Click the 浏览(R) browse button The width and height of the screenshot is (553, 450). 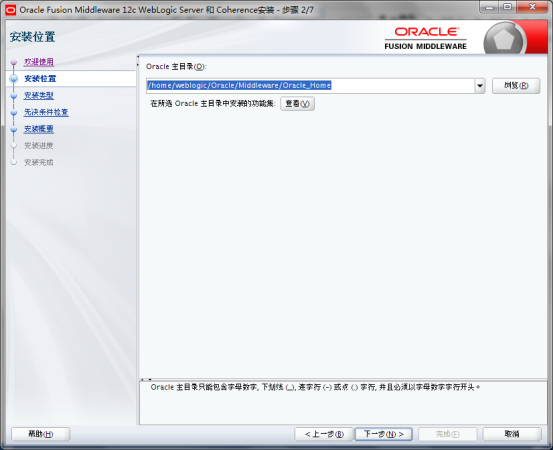pyautogui.click(x=516, y=86)
